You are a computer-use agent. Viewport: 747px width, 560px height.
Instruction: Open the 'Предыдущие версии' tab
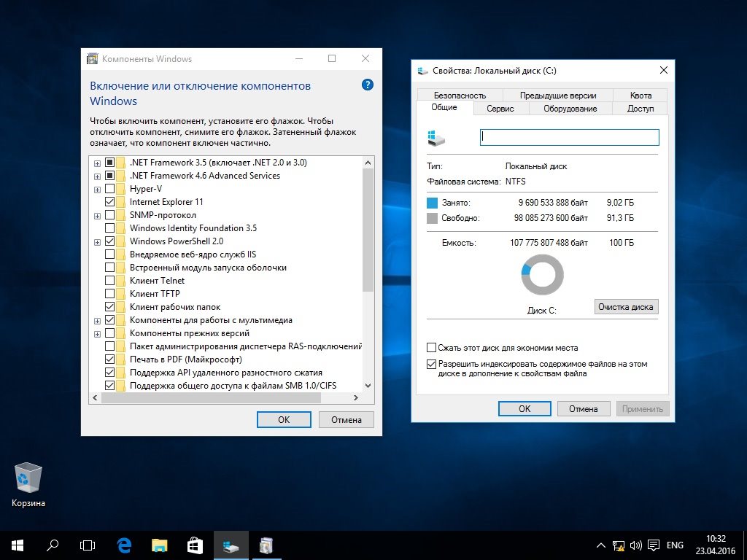pos(558,96)
